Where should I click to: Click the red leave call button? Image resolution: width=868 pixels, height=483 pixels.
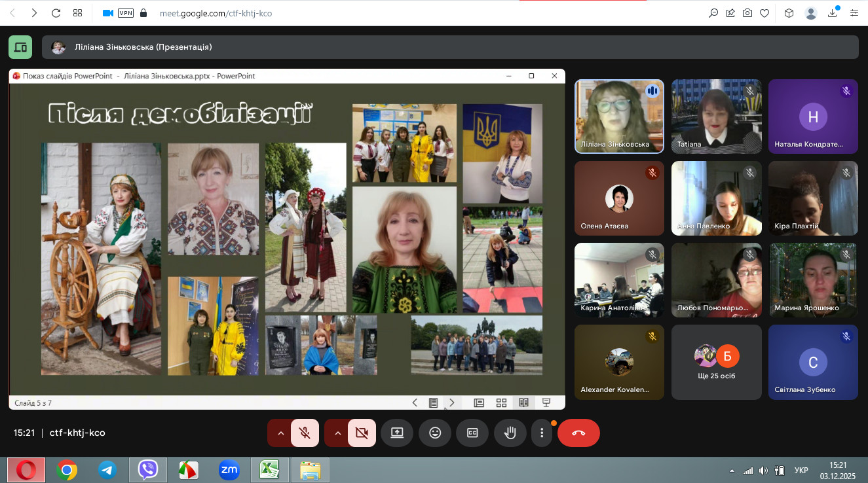pyautogui.click(x=578, y=433)
